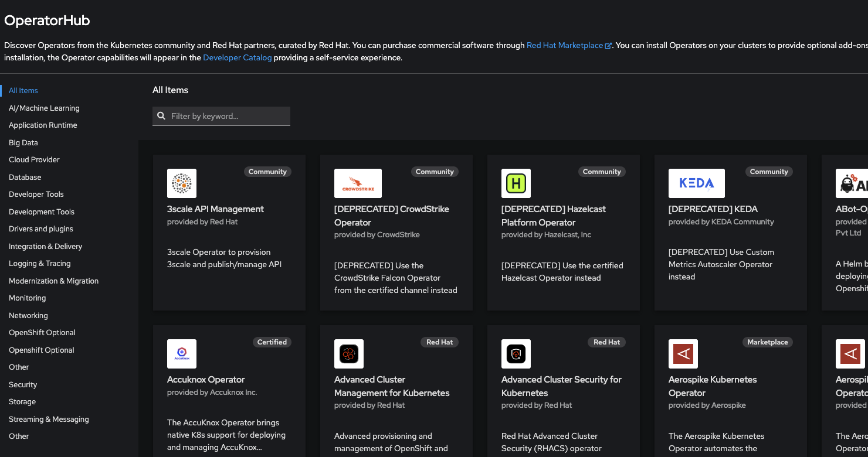This screenshot has height=457, width=868.
Task: Open the [DEPRECATED] KEDA card title
Action: (713, 209)
